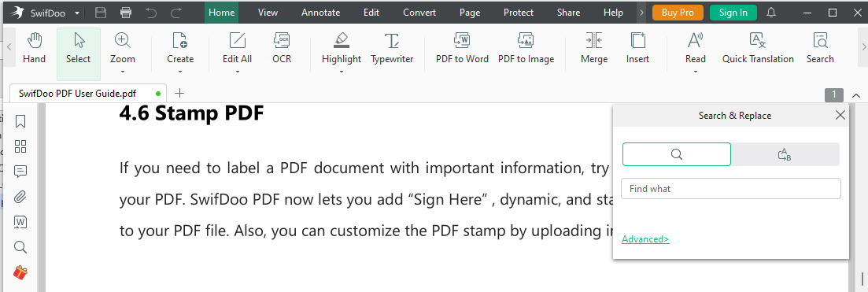Click the Buy Pro button
The image size is (868, 292).
[678, 12]
